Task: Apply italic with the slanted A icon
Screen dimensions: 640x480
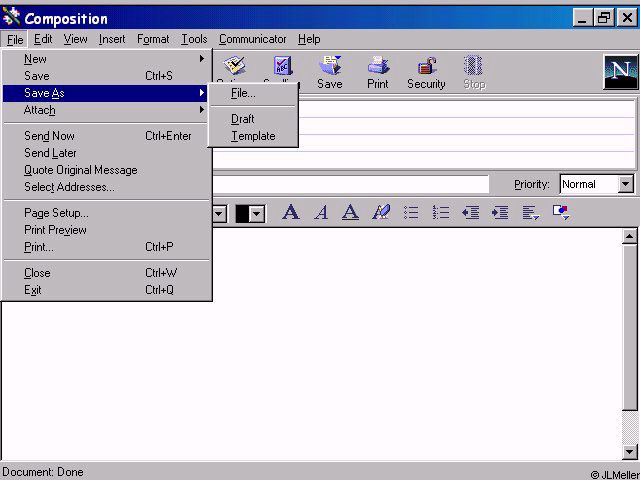Action: pos(321,212)
